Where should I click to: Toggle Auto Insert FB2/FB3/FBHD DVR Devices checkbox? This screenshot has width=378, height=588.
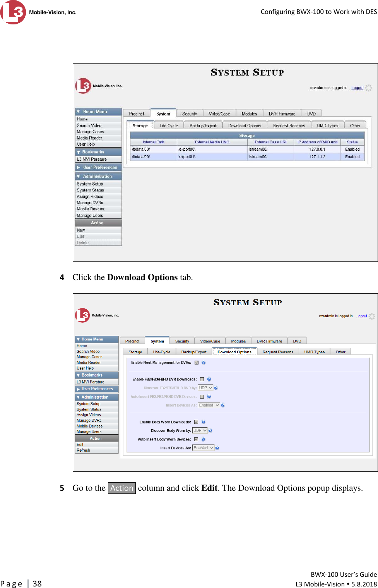(202, 397)
